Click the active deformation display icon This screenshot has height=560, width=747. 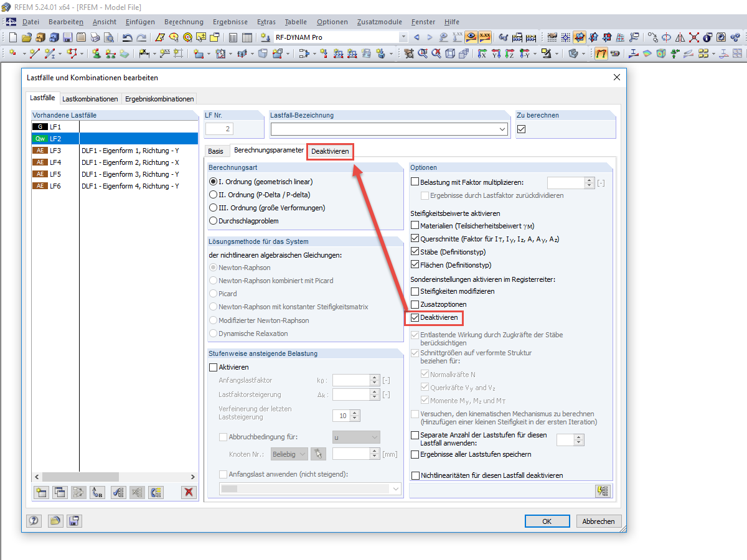(x=601, y=54)
